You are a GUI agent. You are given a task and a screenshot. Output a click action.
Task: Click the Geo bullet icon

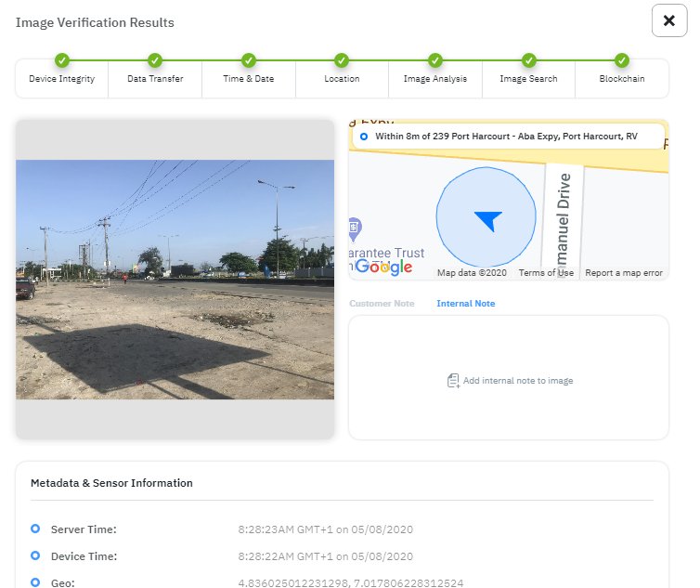(x=35, y=582)
